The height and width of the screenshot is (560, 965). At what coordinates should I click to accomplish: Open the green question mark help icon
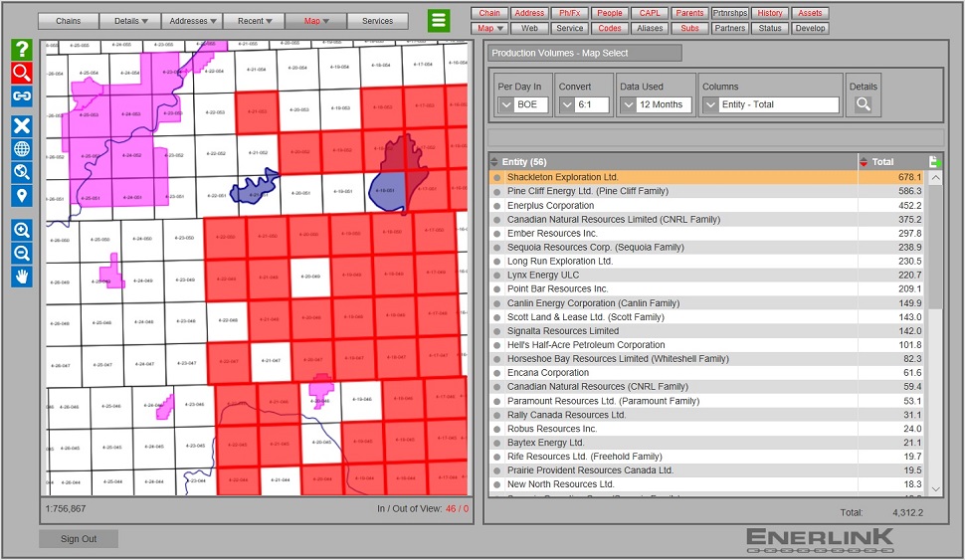point(22,49)
